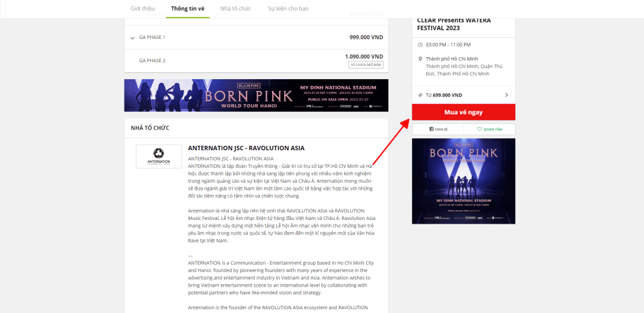This screenshot has width=644, height=313.
Task: Open price details arrow beside 699.000 VND
Action: pos(506,95)
